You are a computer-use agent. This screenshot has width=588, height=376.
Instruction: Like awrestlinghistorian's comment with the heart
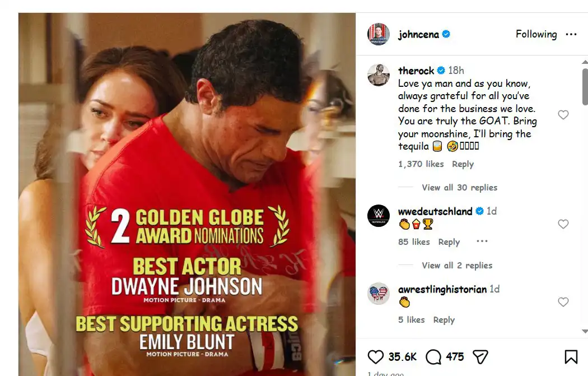(563, 301)
